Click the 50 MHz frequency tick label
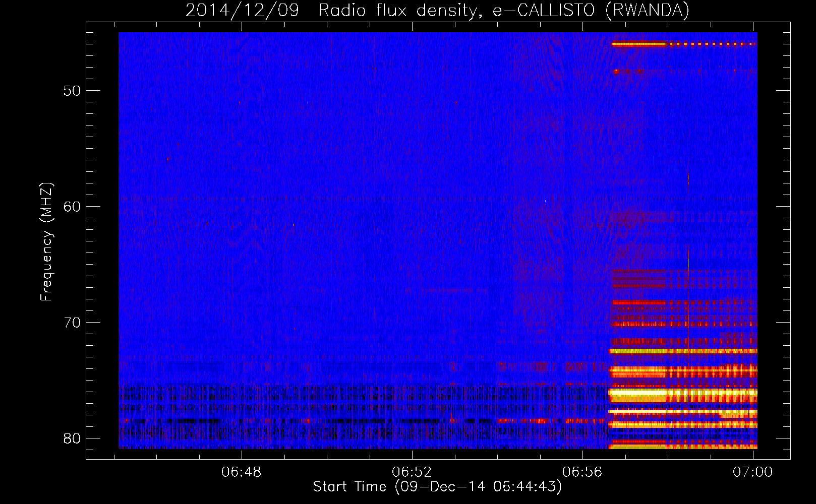816x504 pixels. [72, 91]
